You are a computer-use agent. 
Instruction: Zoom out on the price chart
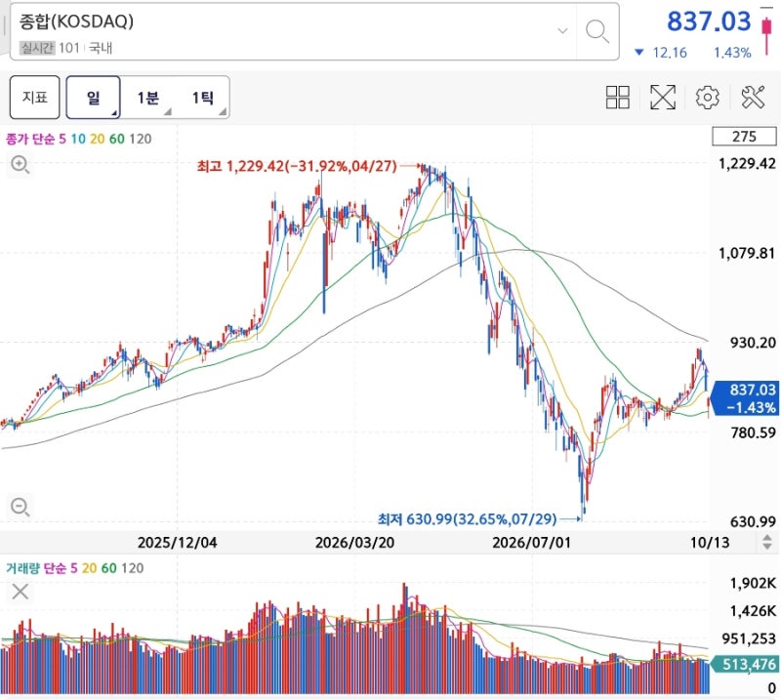21,508
